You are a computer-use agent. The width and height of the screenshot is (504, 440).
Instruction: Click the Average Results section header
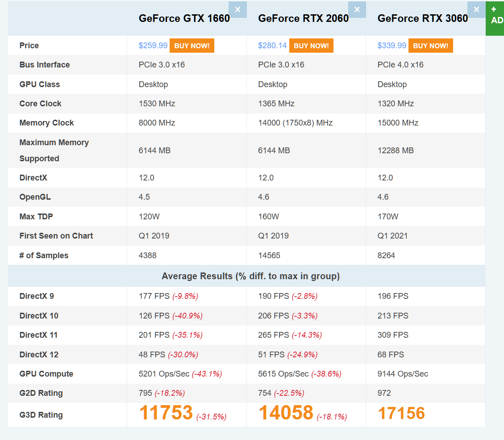[251, 277]
